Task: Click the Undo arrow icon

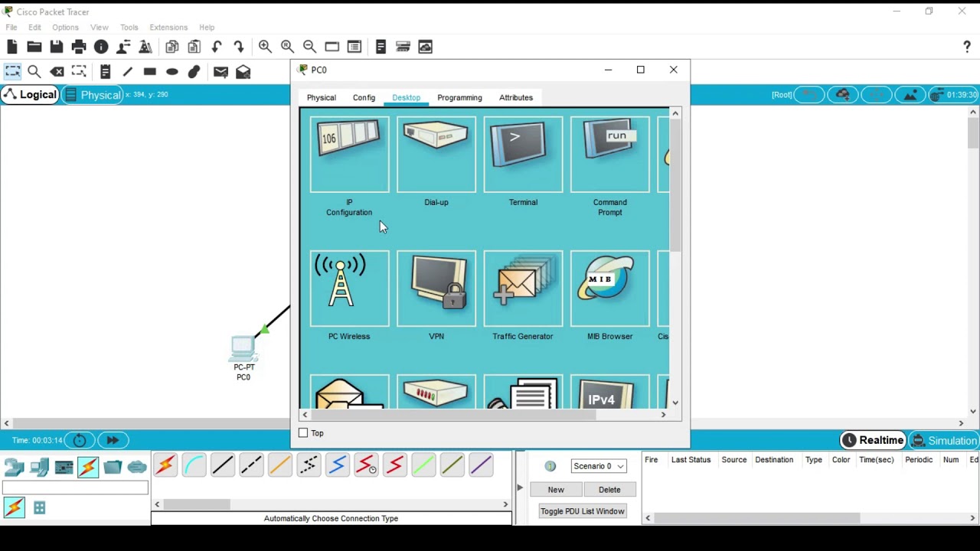Action: [217, 47]
